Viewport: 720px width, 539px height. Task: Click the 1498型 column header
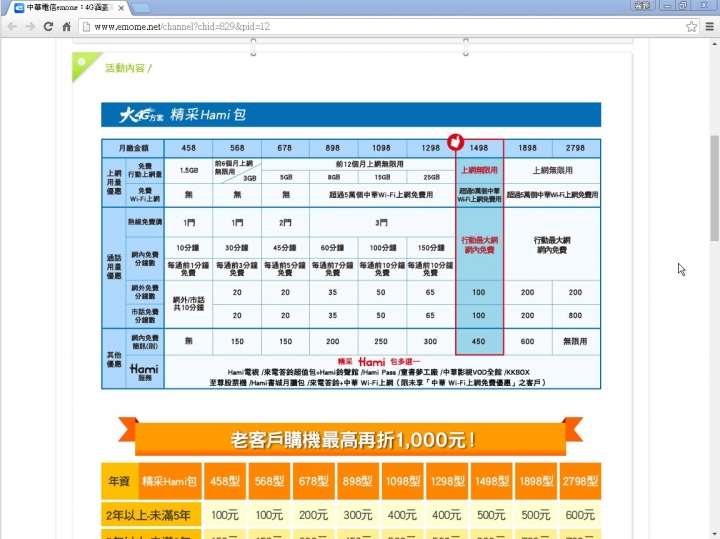pyautogui.click(x=491, y=481)
